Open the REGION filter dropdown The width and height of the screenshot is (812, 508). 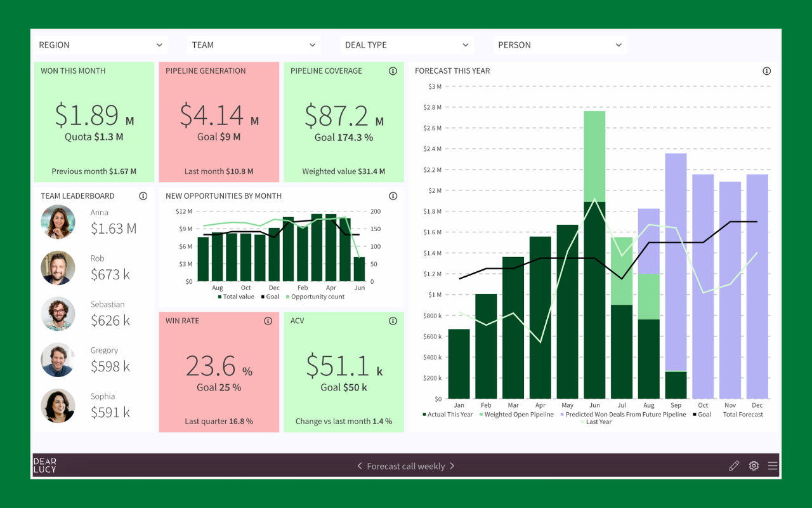(100, 44)
